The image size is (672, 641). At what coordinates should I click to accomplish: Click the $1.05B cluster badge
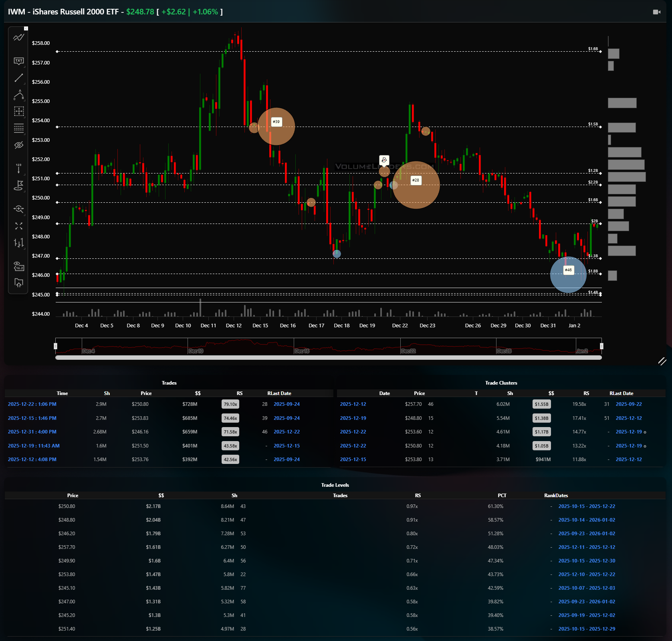pos(542,446)
